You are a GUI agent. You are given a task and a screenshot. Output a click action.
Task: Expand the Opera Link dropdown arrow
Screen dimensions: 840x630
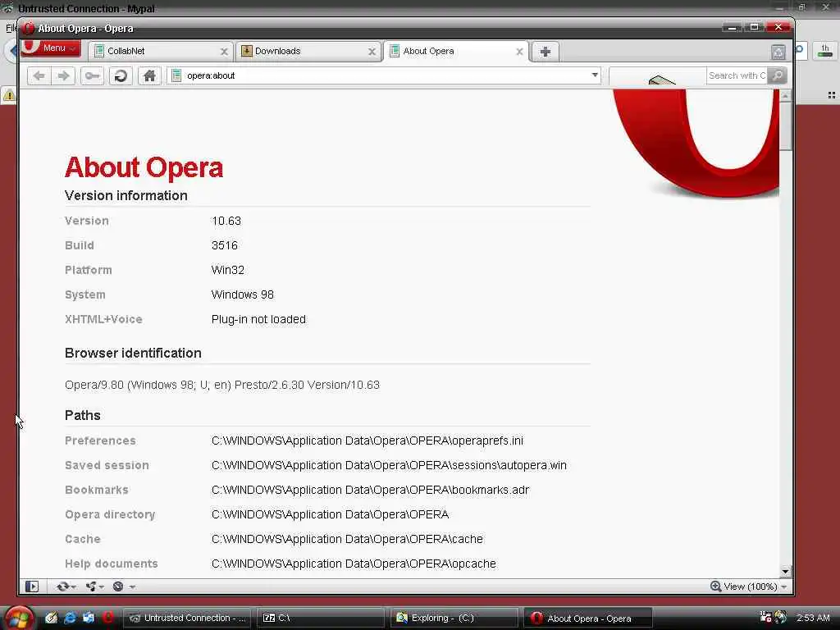tap(74, 587)
